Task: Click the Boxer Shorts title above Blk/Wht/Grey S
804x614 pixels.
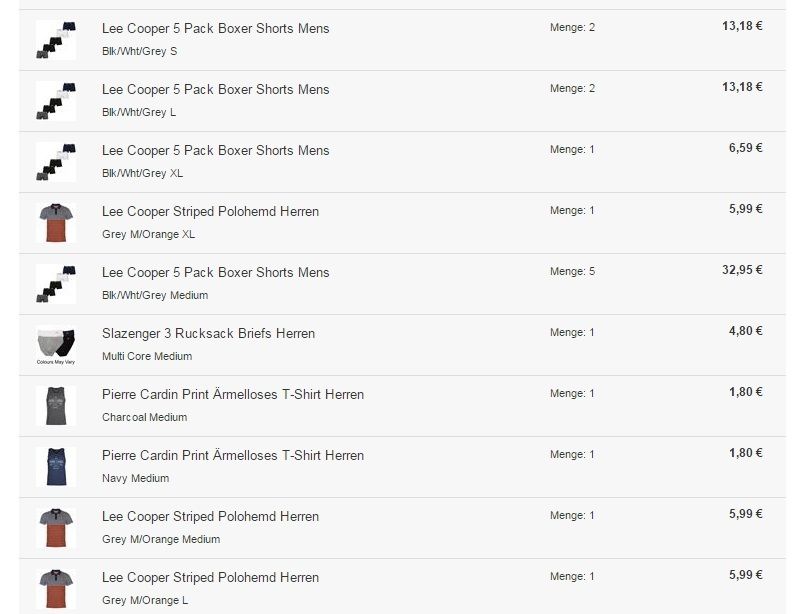Action: [215, 28]
